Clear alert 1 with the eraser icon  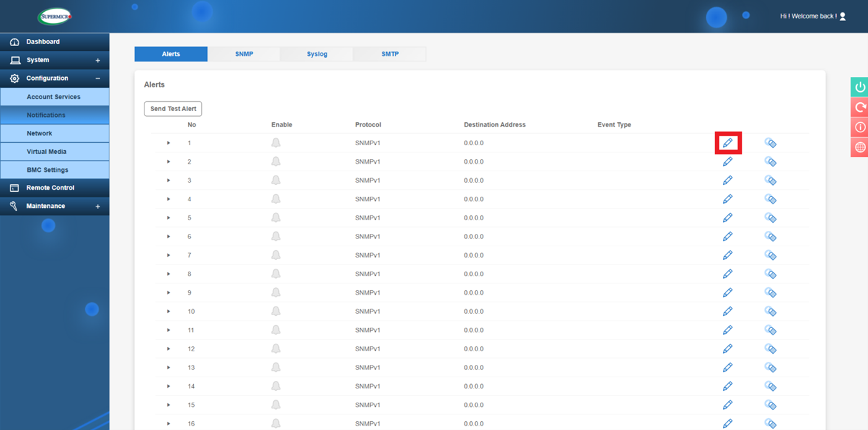point(771,143)
